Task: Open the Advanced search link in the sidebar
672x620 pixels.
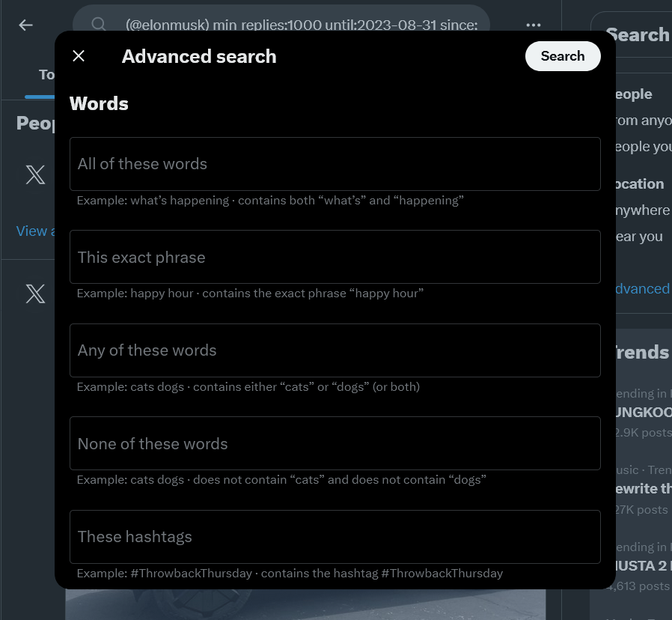Action: pyautogui.click(x=642, y=289)
